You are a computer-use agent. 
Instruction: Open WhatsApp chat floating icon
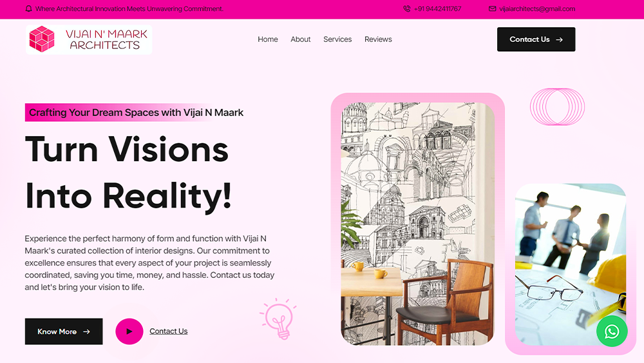tap(612, 331)
